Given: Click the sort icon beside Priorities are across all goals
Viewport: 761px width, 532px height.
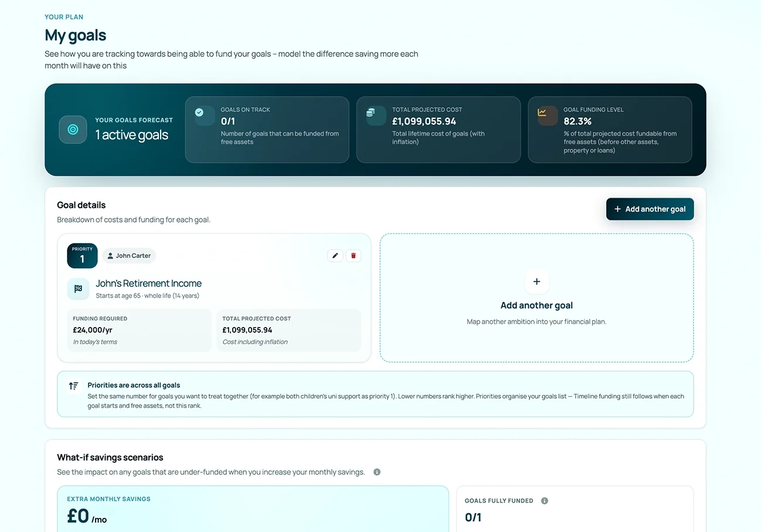Looking at the screenshot, I should tap(73, 386).
